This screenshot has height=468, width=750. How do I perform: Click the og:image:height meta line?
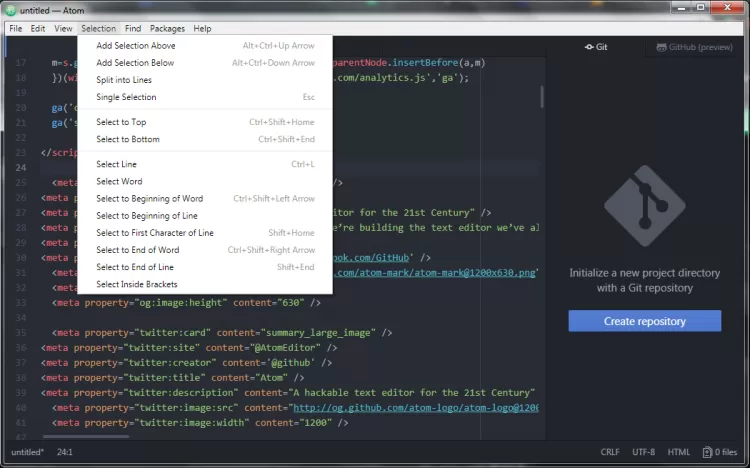point(186,303)
